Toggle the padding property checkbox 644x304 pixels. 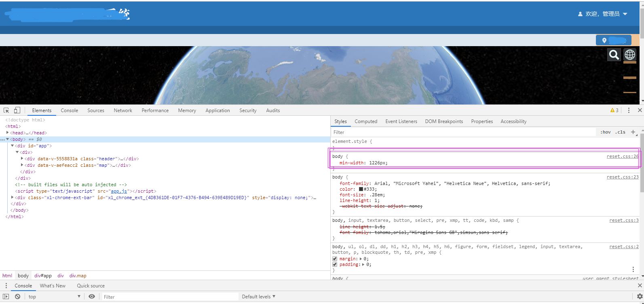[x=335, y=264]
